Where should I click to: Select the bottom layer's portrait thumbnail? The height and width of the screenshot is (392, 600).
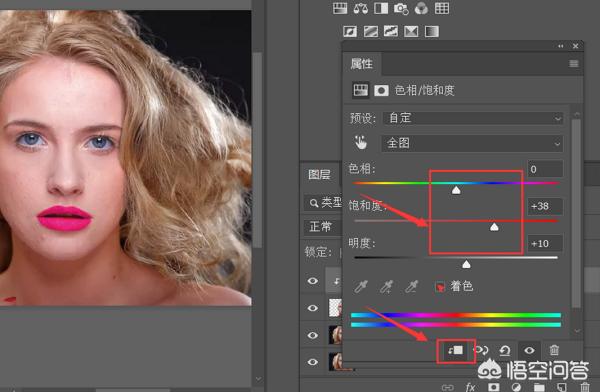pyautogui.click(x=336, y=362)
